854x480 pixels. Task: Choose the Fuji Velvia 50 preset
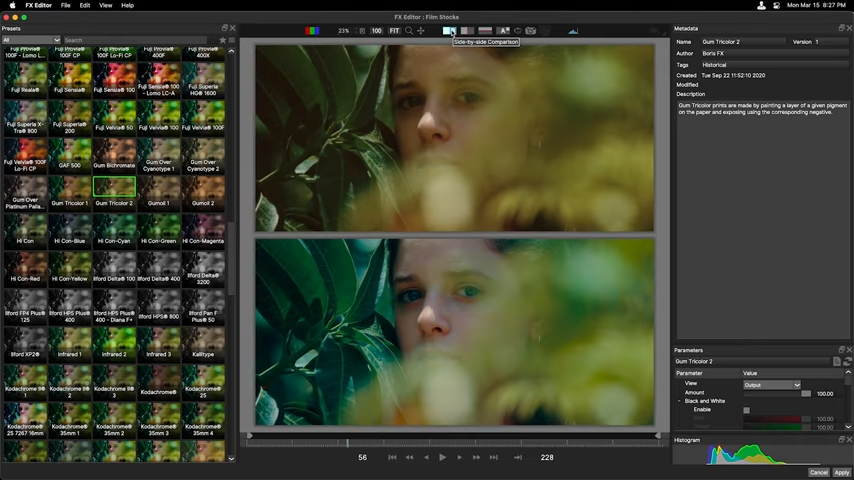tap(114, 116)
